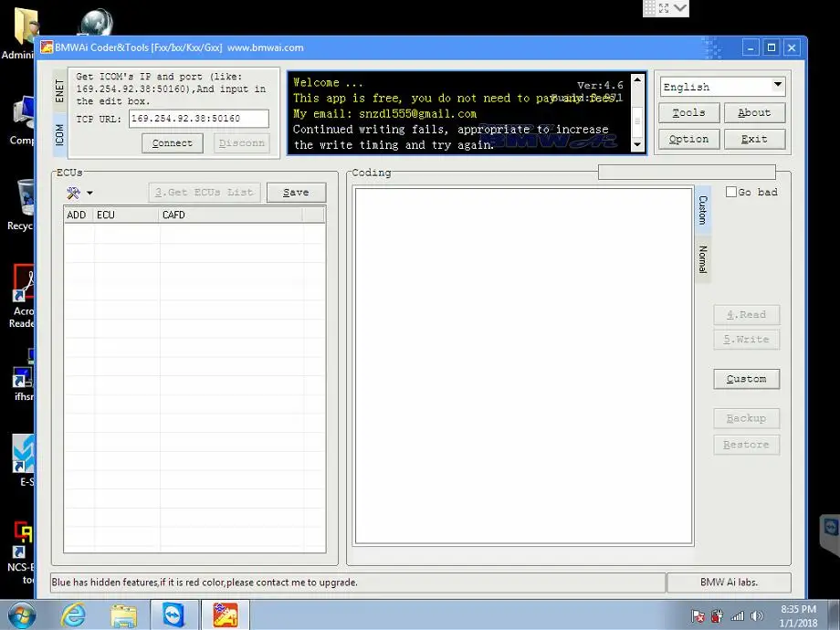Select the Recycle Bin desktop icon
Image resolution: width=840 pixels, height=630 pixels.
tap(20, 205)
